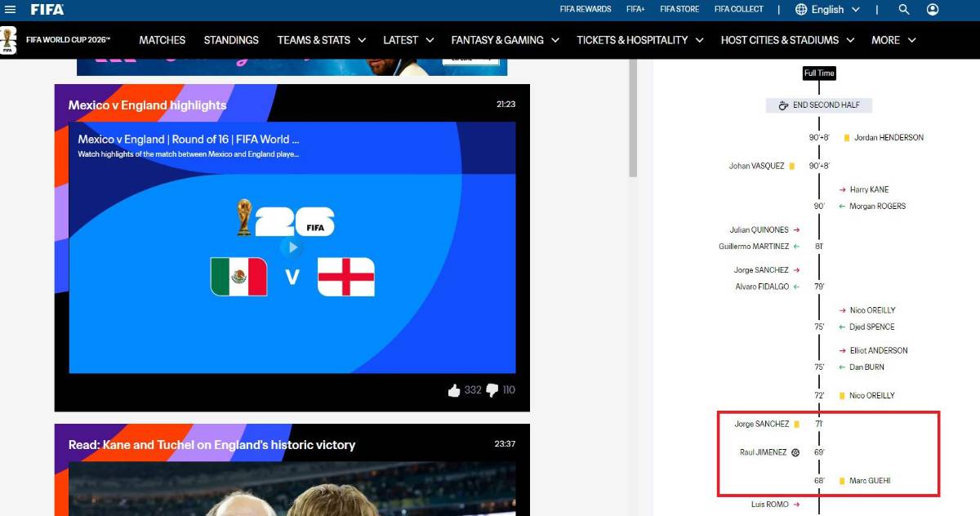Screen dimensions: 980x516
Task: Click substitution arrow next to Harry KANE
Action: coord(843,189)
